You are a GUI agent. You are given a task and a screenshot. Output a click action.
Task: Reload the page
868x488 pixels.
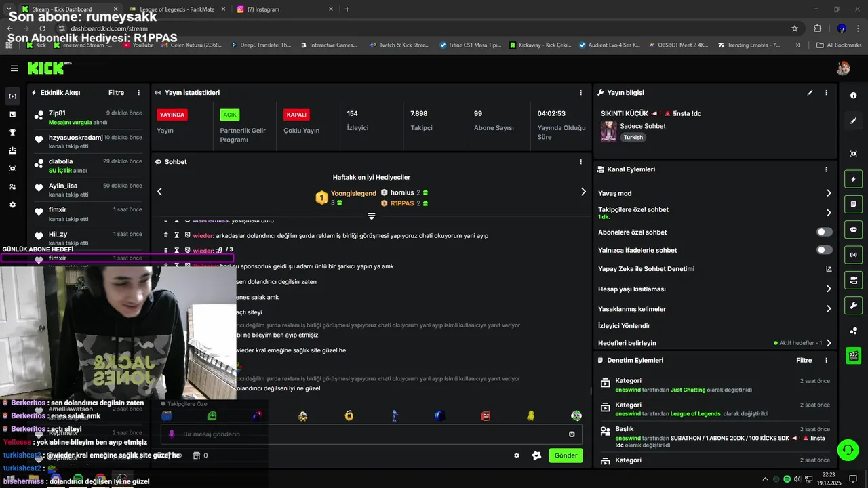pos(42,28)
